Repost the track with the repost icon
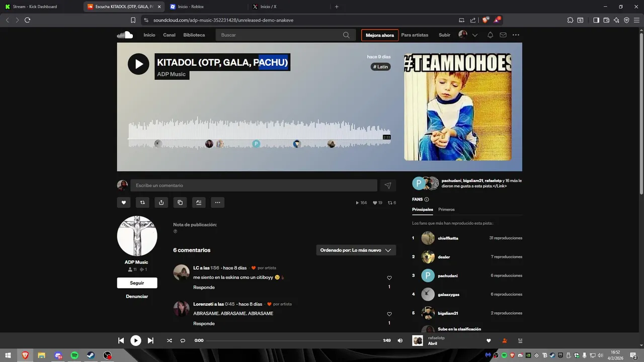The height and width of the screenshot is (362, 644). pyautogui.click(x=142, y=203)
